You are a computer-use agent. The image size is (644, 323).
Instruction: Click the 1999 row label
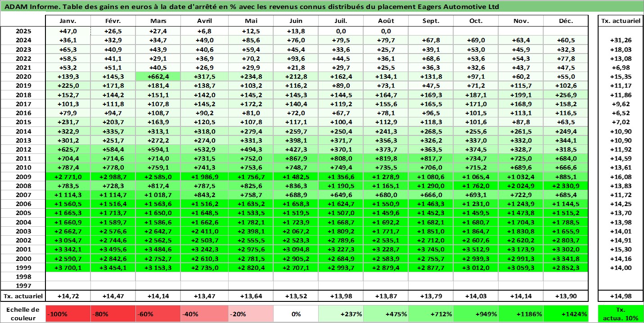pyautogui.click(x=23, y=268)
